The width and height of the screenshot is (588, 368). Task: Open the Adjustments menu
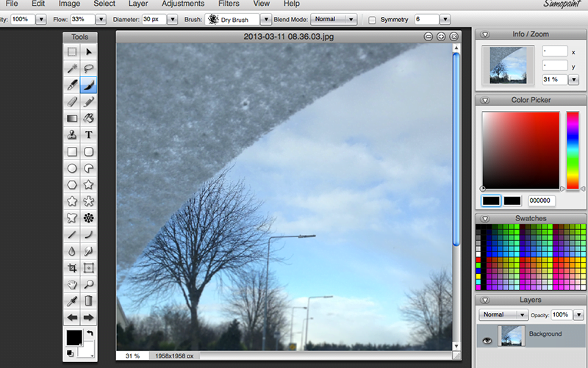pyautogui.click(x=183, y=4)
